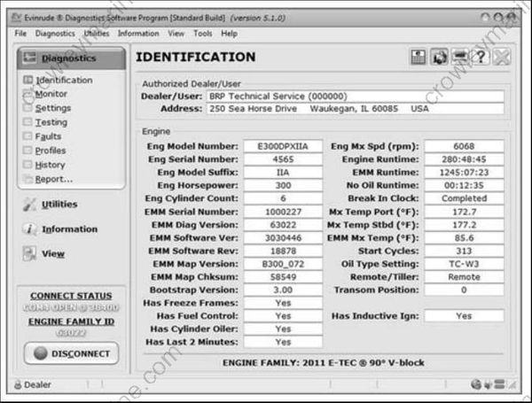
Task: Open the File menu
Action: click(20, 34)
